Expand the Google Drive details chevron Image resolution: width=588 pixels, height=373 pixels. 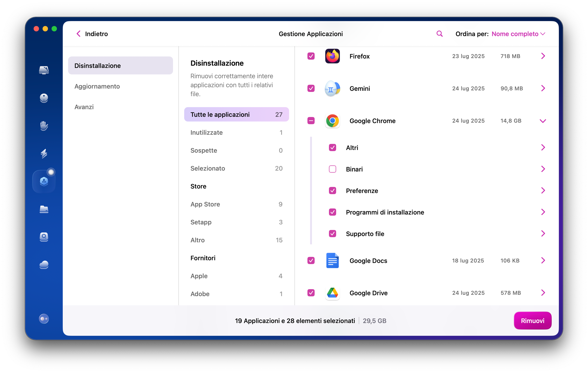coord(543,293)
